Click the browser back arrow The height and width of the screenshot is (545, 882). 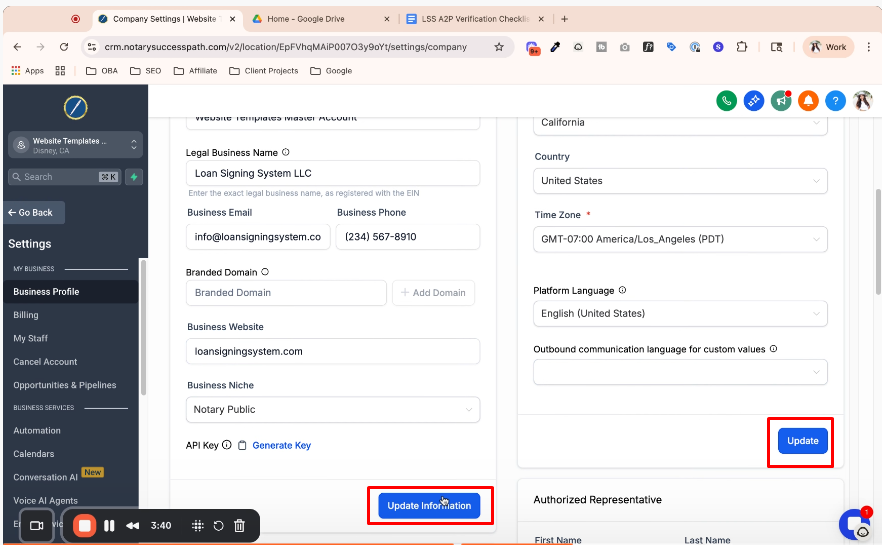17,47
